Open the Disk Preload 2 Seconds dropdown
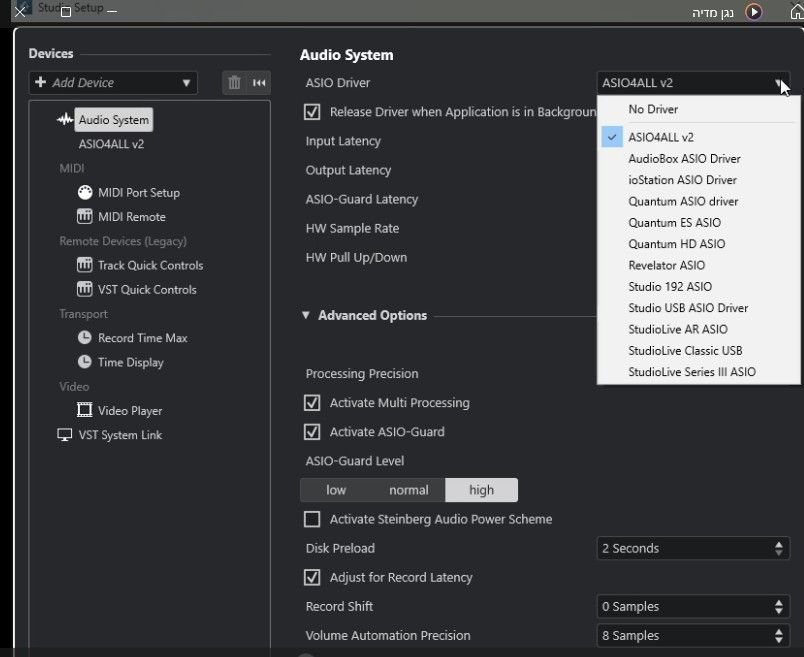Screen dimensions: 804x657 click(x=693, y=548)
